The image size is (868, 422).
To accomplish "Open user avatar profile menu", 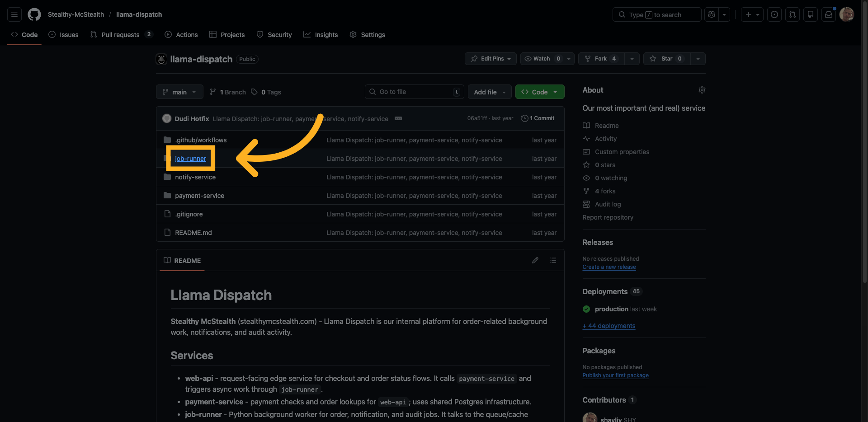I will click(847, 14).
